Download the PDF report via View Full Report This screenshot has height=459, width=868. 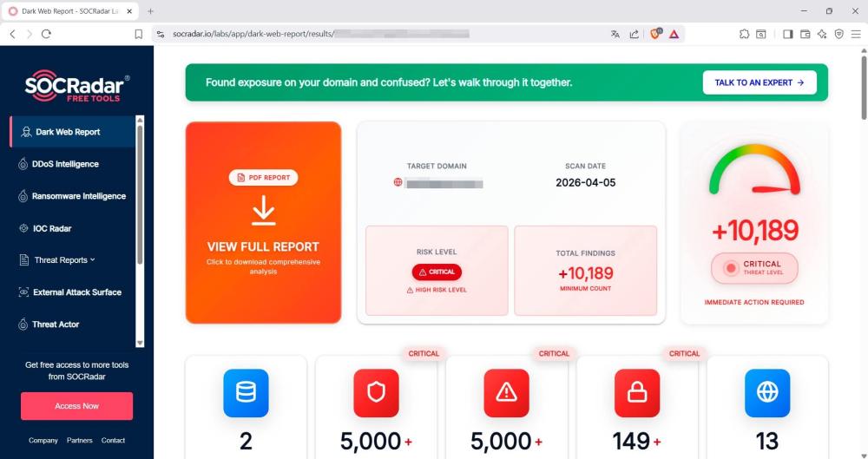tap(264, 223)
